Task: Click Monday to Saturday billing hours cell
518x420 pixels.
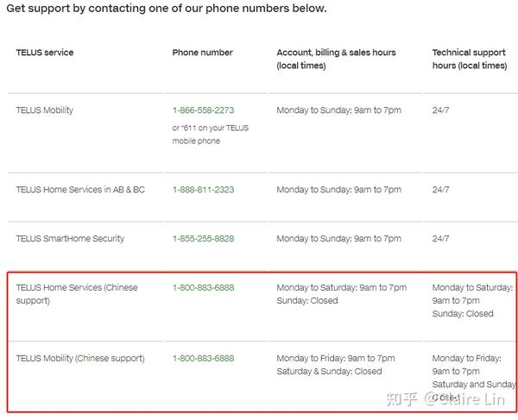Action: pyautogui.click(x=342, y=294)
